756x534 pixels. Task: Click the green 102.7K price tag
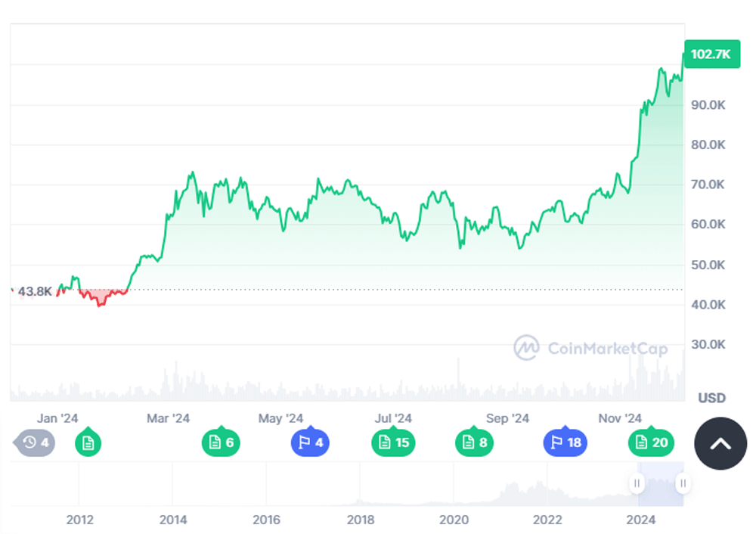coord(711,54)
